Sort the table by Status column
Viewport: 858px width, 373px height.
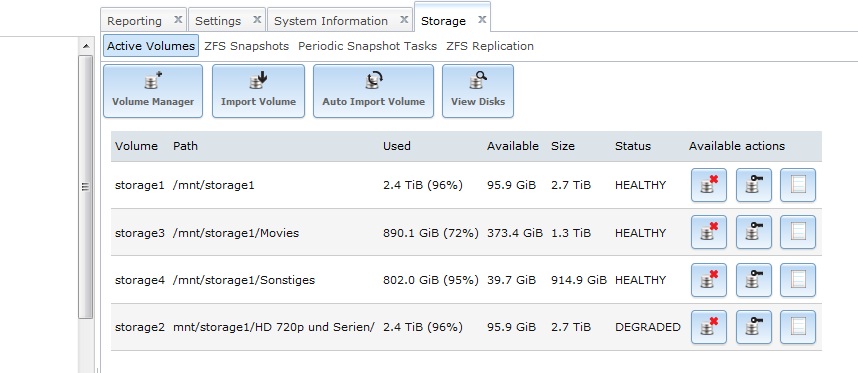coord(633,146)
